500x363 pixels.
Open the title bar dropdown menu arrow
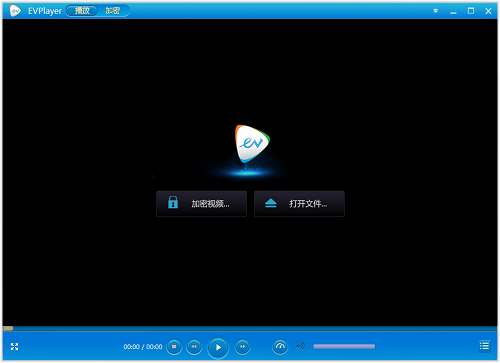pos(435,11)
